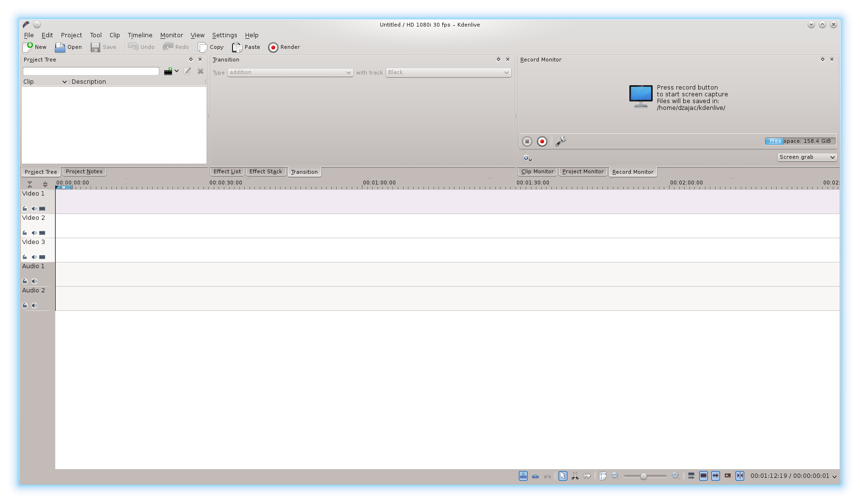Switch to the Project Notes tab
860x504 pixels.
(x=84, y=171)
